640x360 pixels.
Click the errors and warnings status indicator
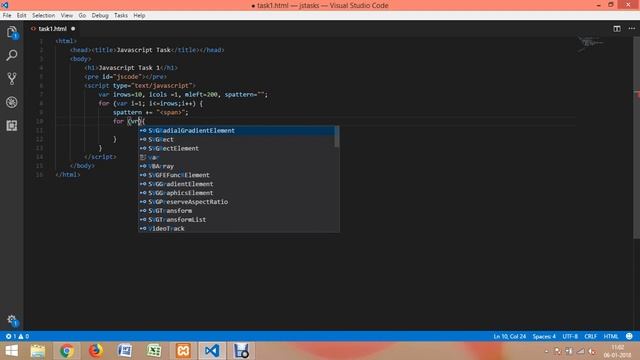(x=17, y=336)
